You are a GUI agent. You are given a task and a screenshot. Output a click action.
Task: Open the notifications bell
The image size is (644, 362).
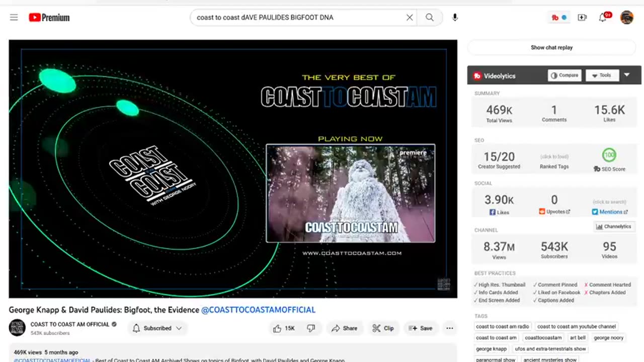click(x=603, y=17)
